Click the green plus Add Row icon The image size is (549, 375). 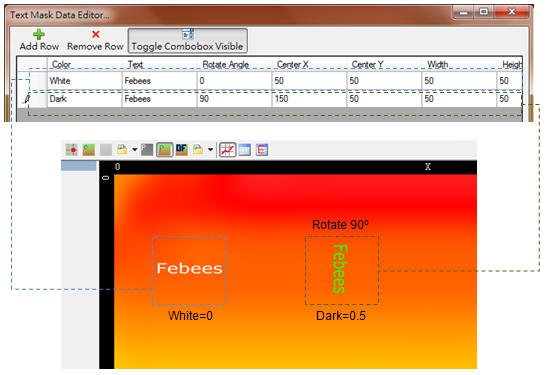(39, 34)
